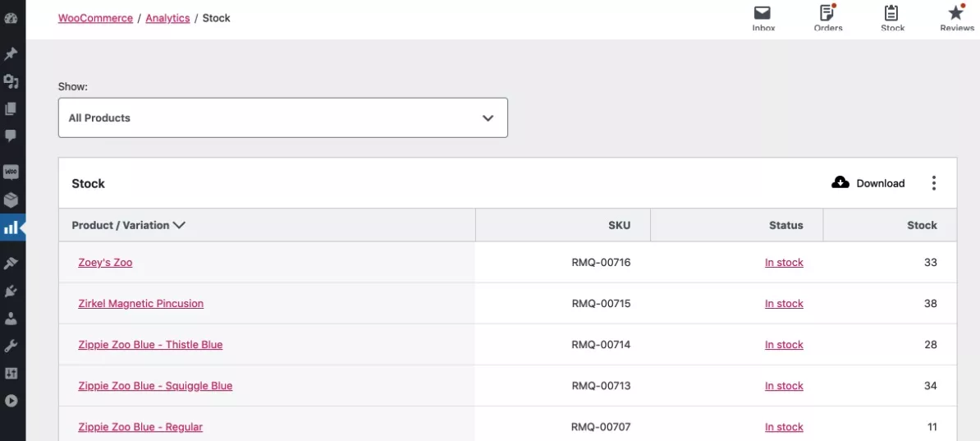Click the collapse menu arrow icon
980x441 pixels.
(11, 401)
